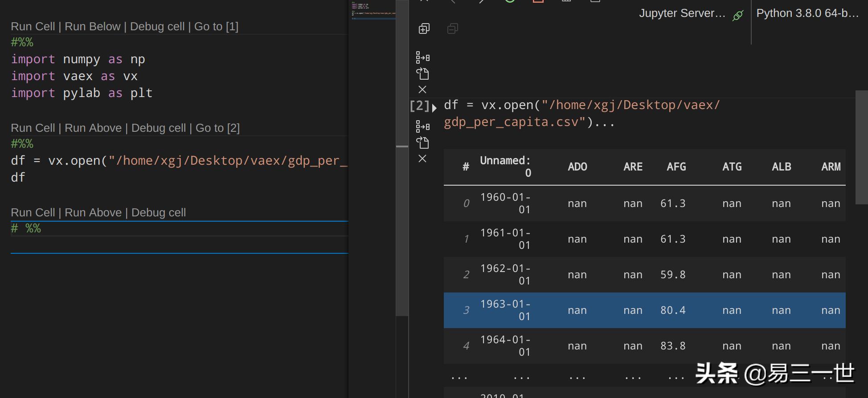Click go-to-code icon of the first interactive cell
868x398 pixels.
[422, 57]
